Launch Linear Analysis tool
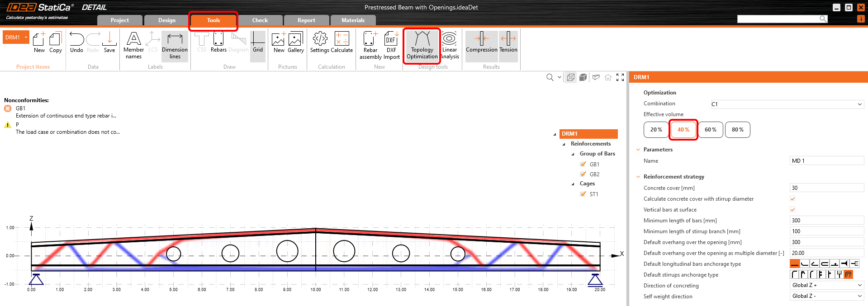Image resolution: width=868 pixels, height=306 pixels. point(450,46)
